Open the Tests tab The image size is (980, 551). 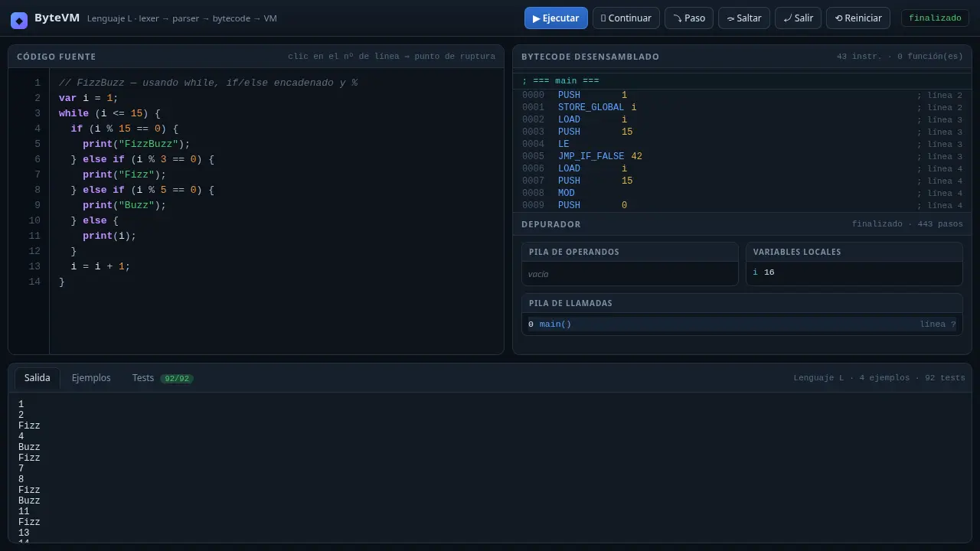click(162, 378)
